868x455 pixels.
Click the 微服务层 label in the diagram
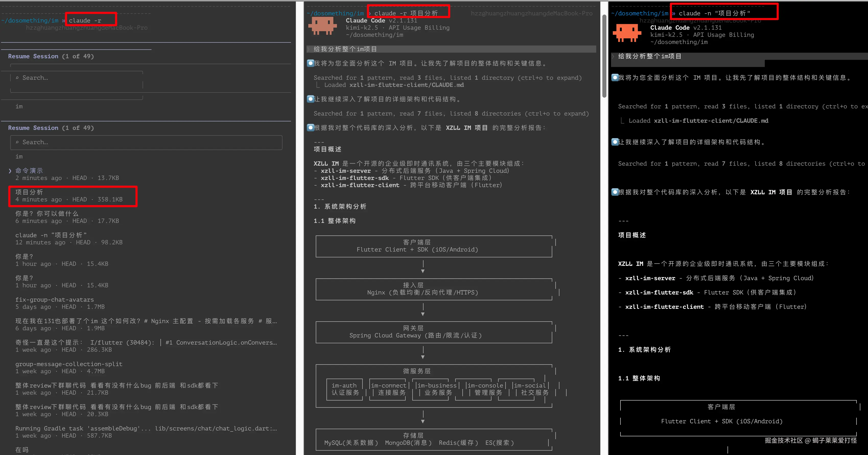[417, 371]
